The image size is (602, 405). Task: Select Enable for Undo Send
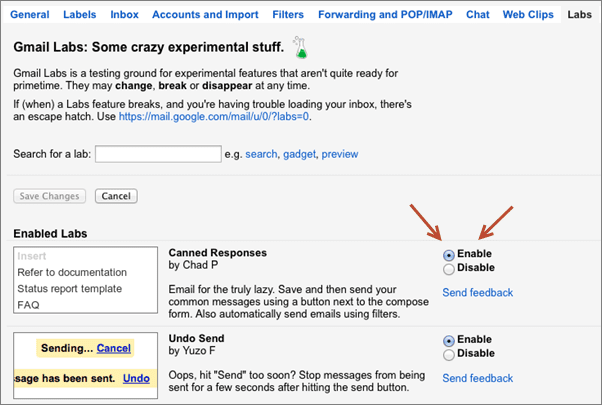448,341
